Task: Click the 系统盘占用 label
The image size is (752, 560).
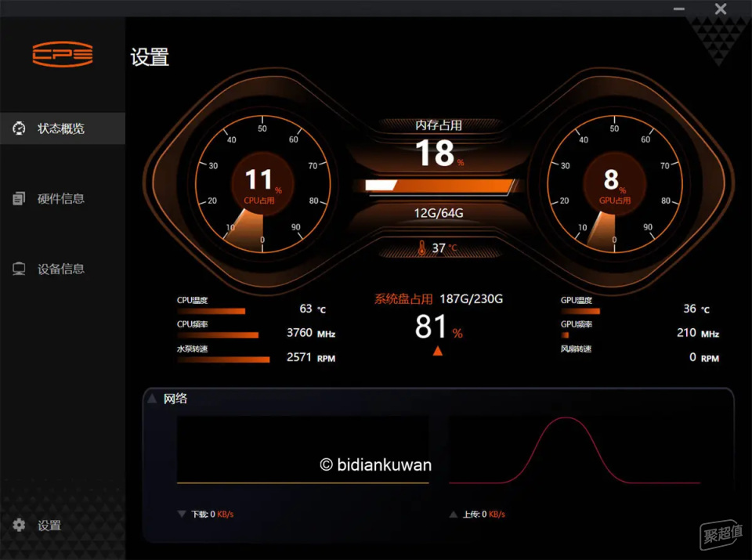Action: click(x=403, y=299)
